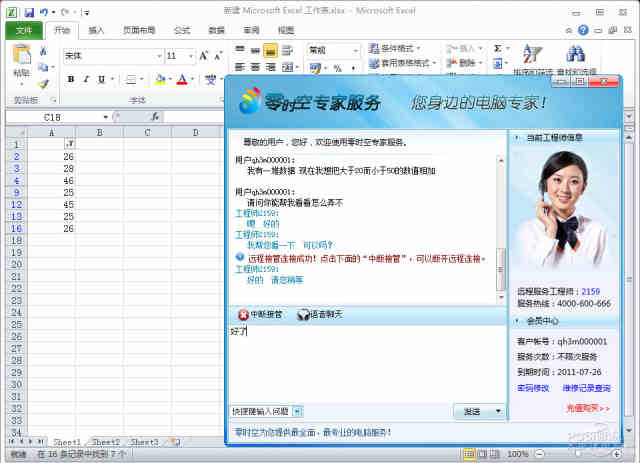The height and width of the screenshot is (463, 640).
Task: Align text right in the cell
Action: [x=271, y=67]
